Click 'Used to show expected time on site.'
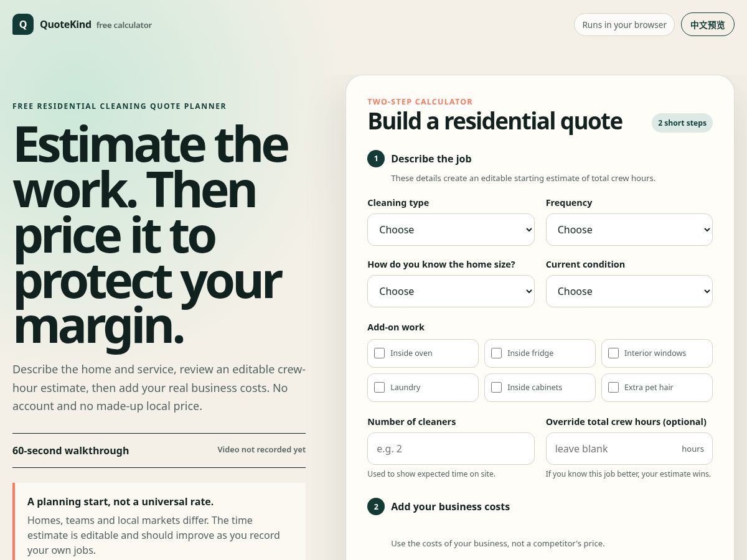The width and height of the screenshot is (747, 560). point(431,474)
